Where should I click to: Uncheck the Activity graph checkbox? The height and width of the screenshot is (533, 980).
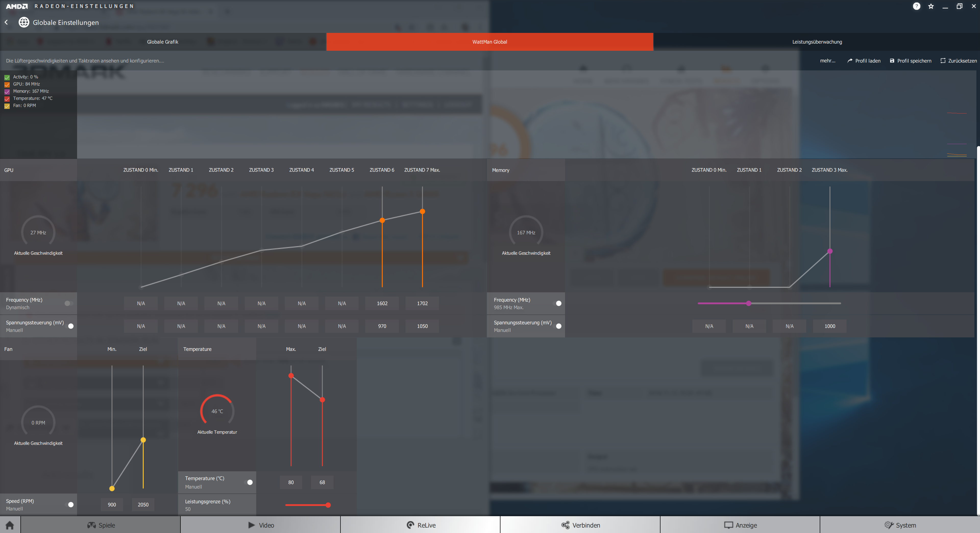(7, 77)
